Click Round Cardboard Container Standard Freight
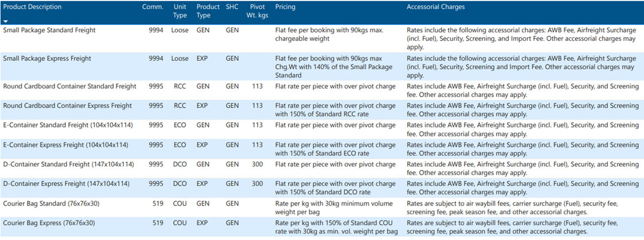Viewport: 644px width, 240px height. point(69,86)
